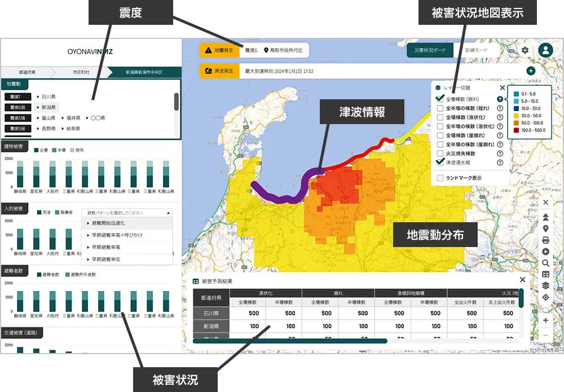
Task: Select 避難開始迅速化 option
Action: pos(127,223)
